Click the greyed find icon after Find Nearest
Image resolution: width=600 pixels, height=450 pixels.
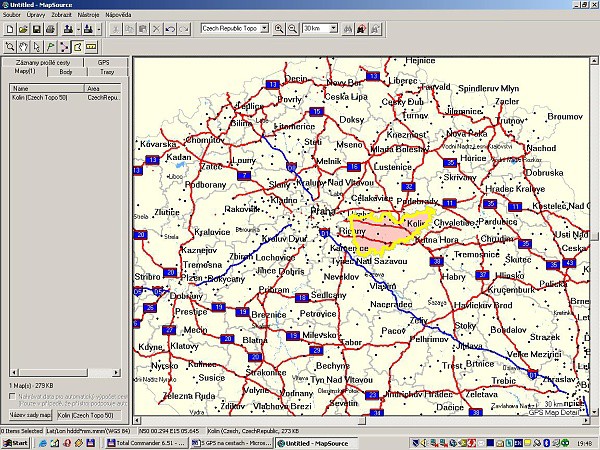(x=375, y=29)
